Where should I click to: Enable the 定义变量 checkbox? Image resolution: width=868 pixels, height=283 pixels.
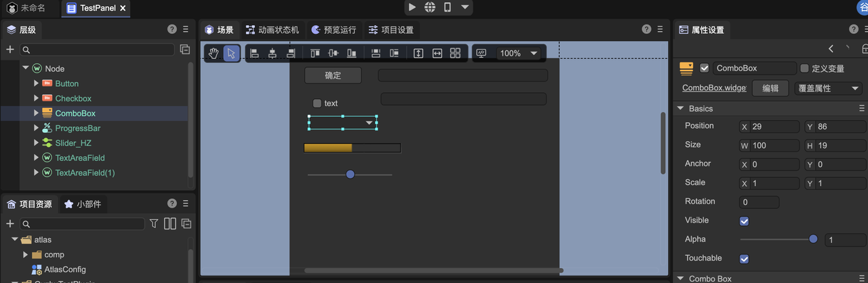[x=804, y=69]
